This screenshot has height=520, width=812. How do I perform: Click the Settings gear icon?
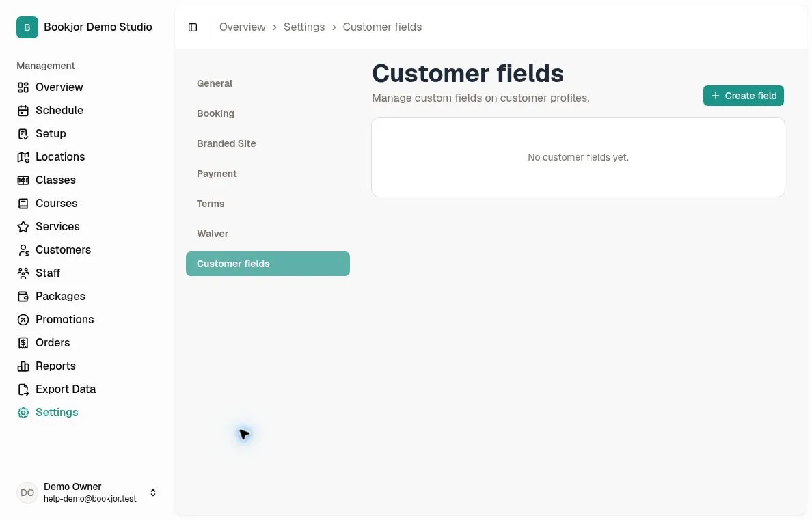point(23,413)
